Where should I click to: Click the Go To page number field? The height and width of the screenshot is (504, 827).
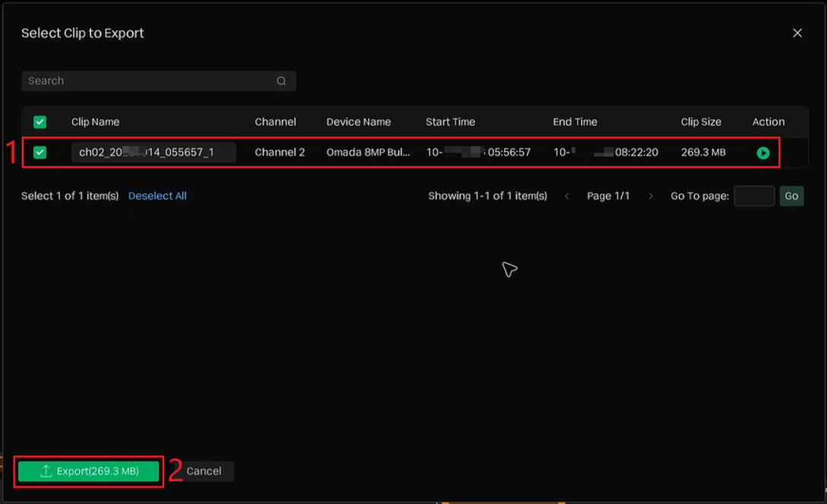(x=753, y=196)
